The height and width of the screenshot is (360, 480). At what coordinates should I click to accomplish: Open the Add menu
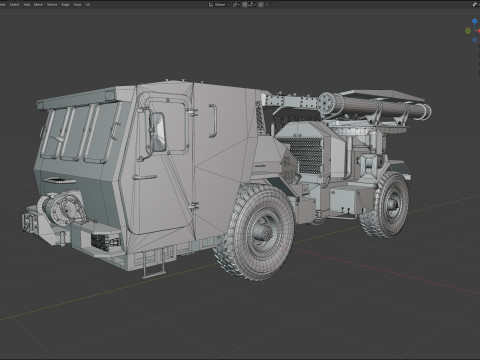coord(27,5)
